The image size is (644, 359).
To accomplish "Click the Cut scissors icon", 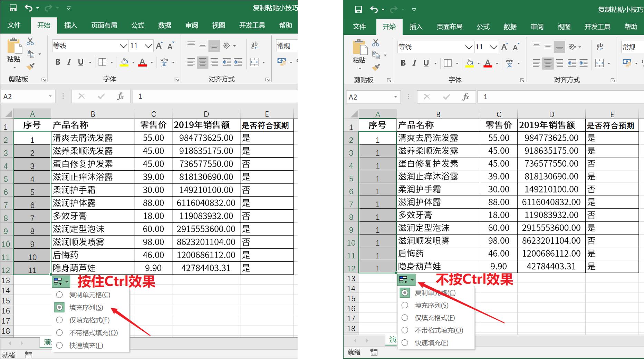I will click(x=30, y=42).
